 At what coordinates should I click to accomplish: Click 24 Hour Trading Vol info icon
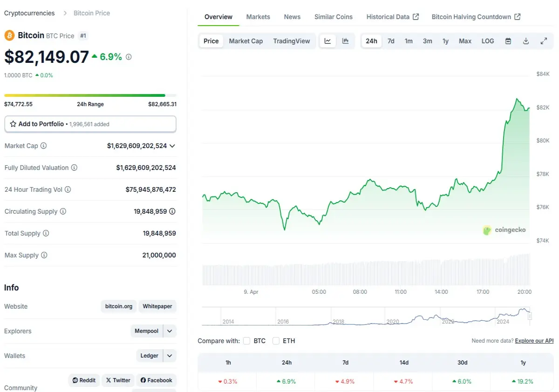pyautogui.click(x=68, y=189)
